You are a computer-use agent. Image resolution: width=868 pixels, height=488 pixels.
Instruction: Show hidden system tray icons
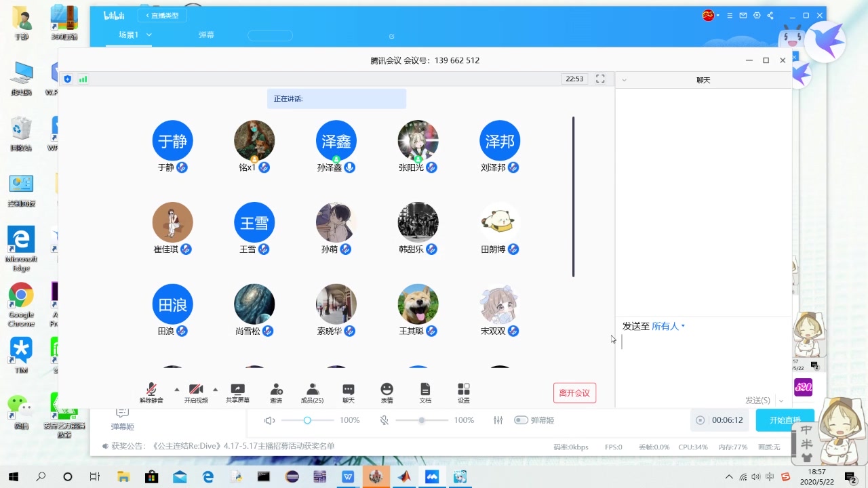[729, 476]
